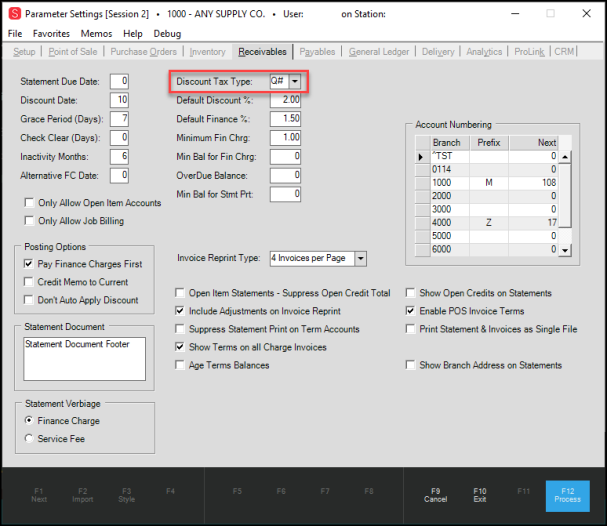
Task: Switch to the Inventory tab
Action: [207, 51]
